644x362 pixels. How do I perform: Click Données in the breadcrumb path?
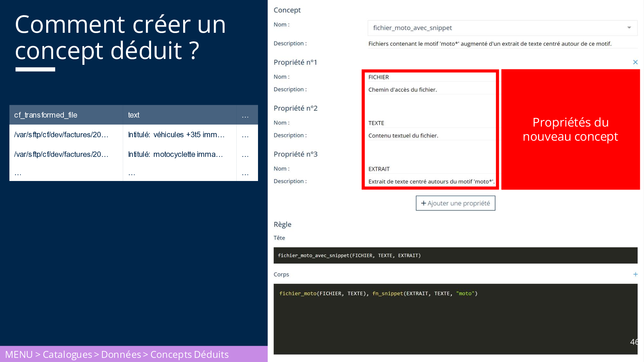[x=121, y=354]
